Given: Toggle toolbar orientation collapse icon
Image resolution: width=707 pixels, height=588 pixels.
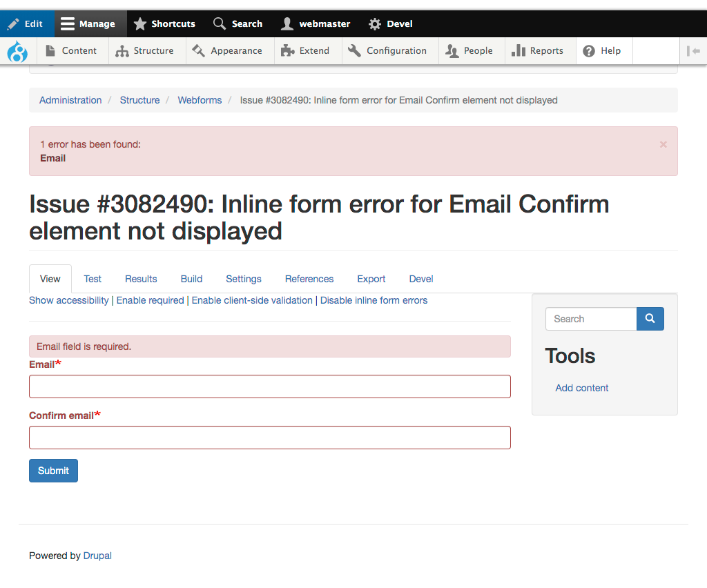Looking at the screenshot, I should pyautogui.click(x=693, y=51).
